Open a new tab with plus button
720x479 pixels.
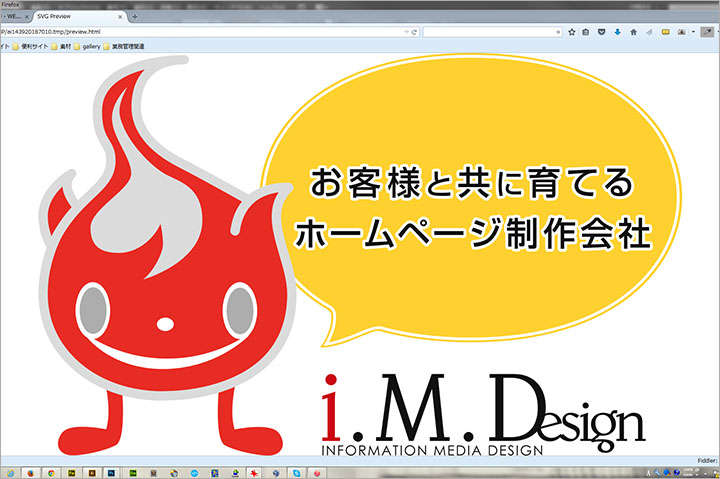click(x=135, y=17)
